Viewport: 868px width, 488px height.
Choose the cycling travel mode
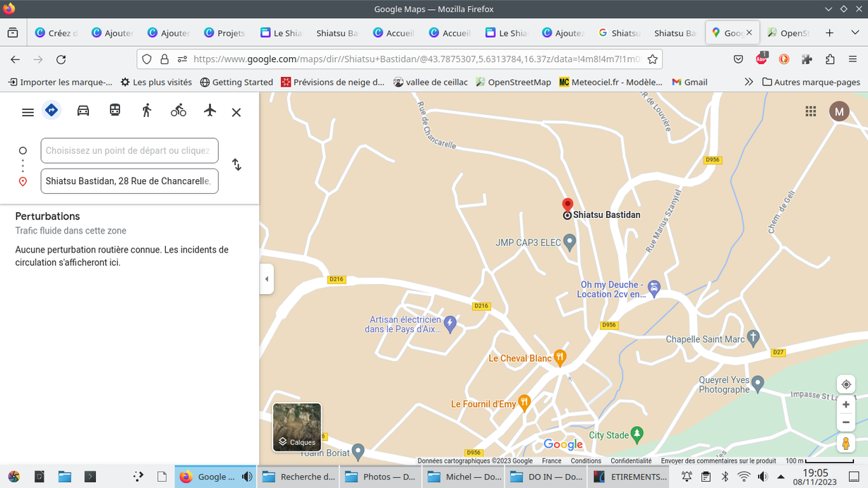click(179, 111)
